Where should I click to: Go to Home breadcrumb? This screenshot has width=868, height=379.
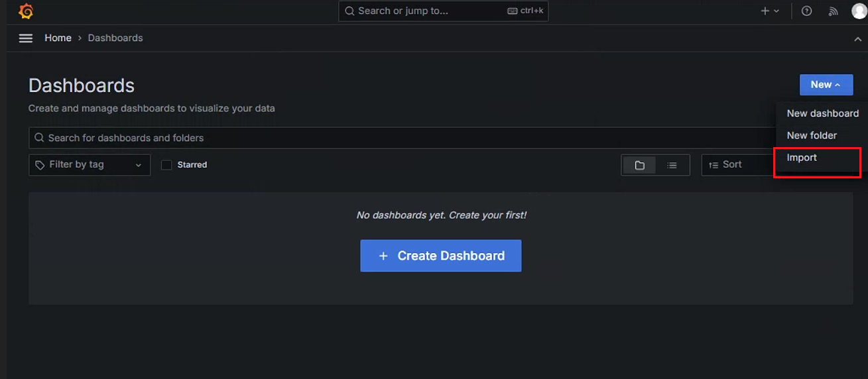tap(58, 38)
